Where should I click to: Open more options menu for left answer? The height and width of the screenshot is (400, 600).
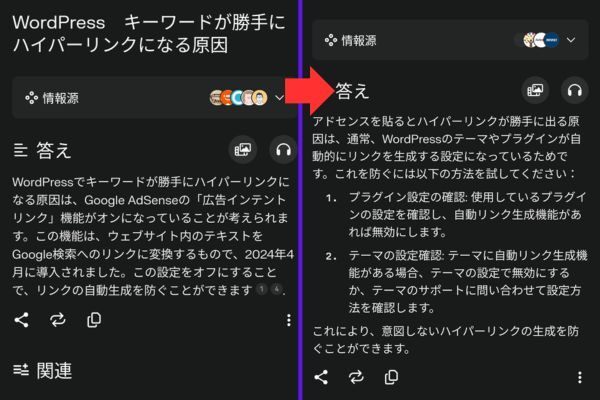tap(289, 320)
